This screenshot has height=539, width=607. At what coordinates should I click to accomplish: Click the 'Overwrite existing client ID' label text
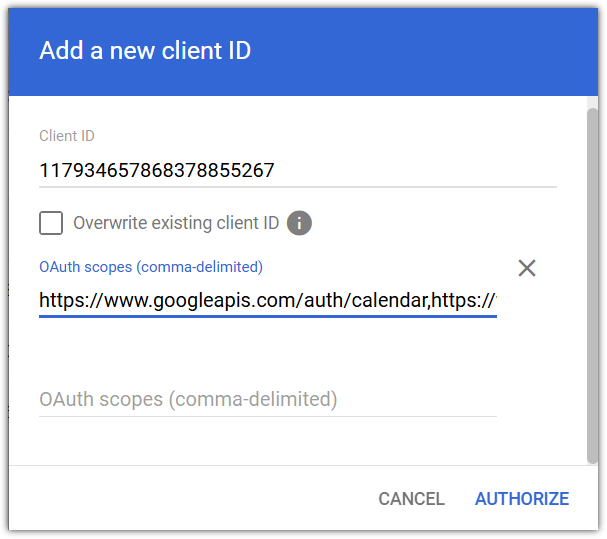(x=176, y=223)
